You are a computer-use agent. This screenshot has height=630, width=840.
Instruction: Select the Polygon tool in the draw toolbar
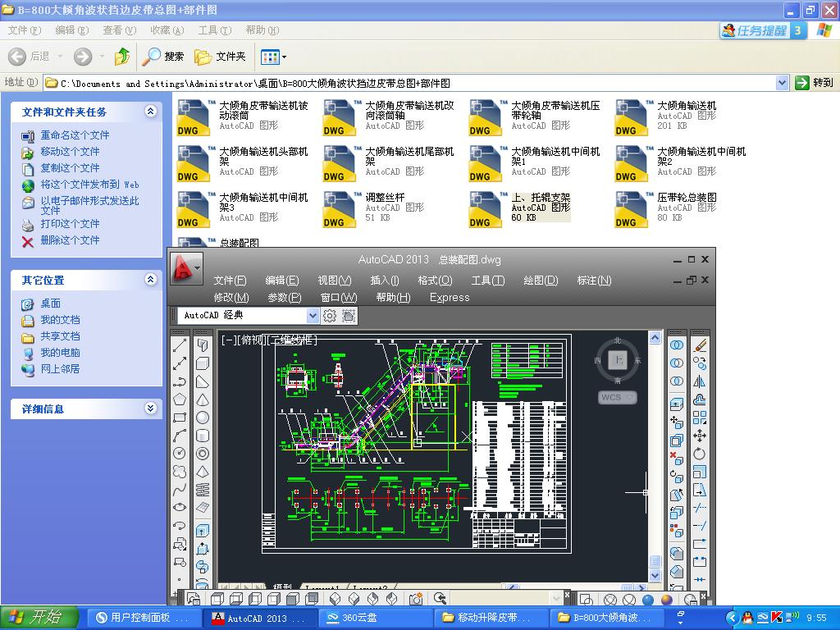pos(180,399)
